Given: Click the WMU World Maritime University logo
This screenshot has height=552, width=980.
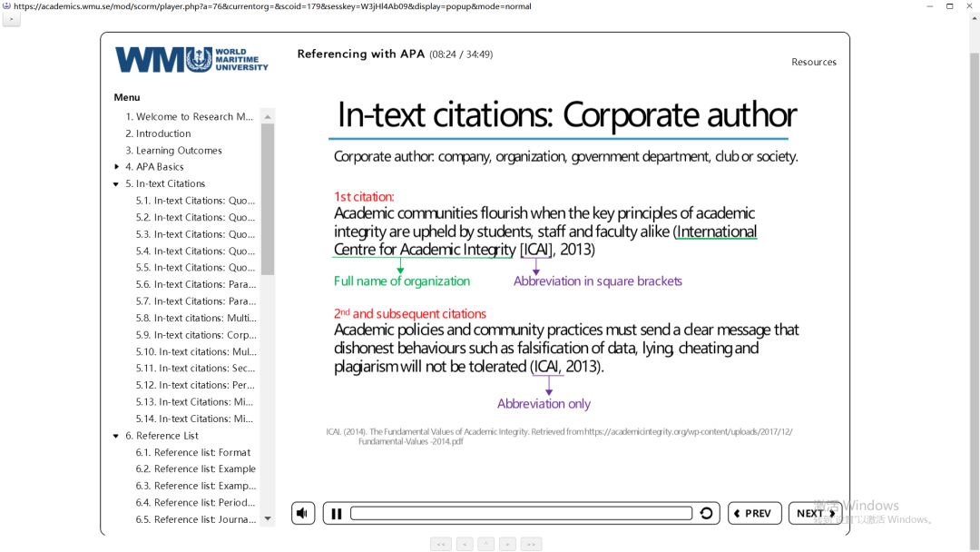Looking at the screenshot, I should [x=191, y=60].
